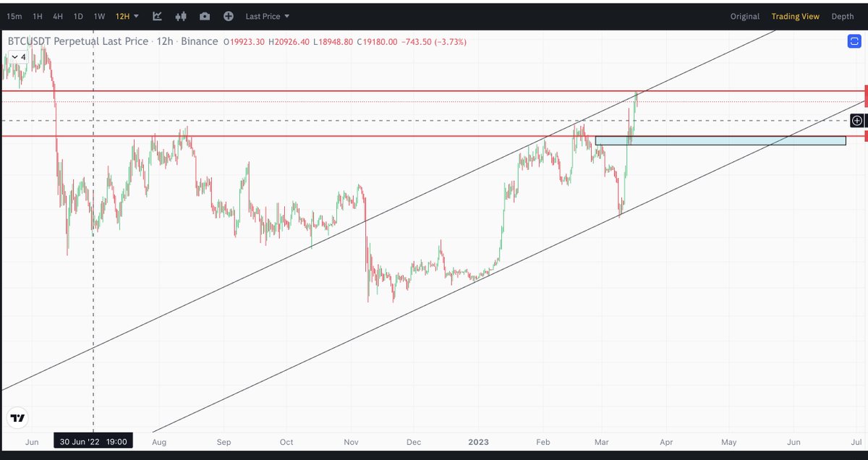Click the open price O19923.30 value
The image size is (868, 460).
[x=244, y=42]
